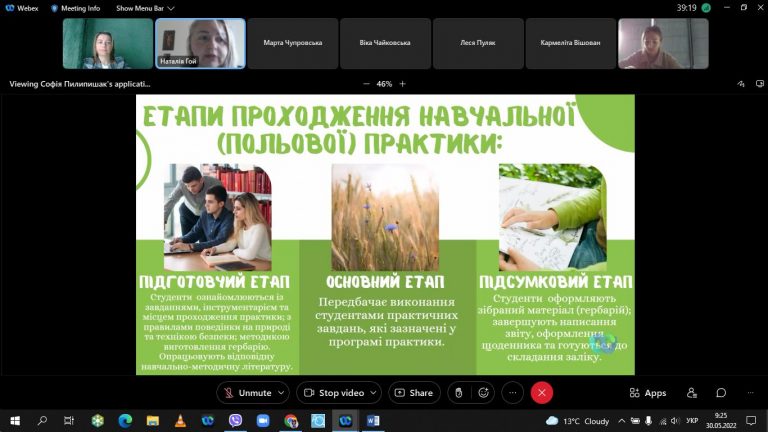Open Word from the taskbar
Screen dimensions: 768x432
373,421
